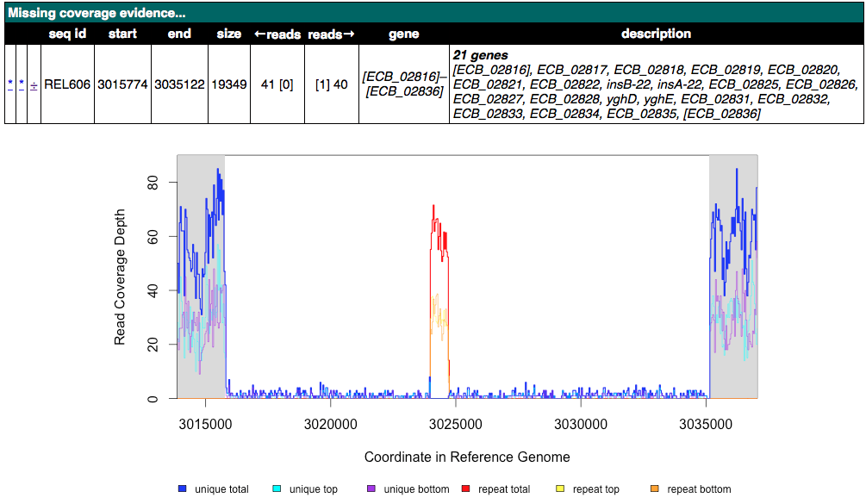Viewport: 866px width, 504px height.
Task: Click the 'size' column header
Action: [x=229, y=34]
